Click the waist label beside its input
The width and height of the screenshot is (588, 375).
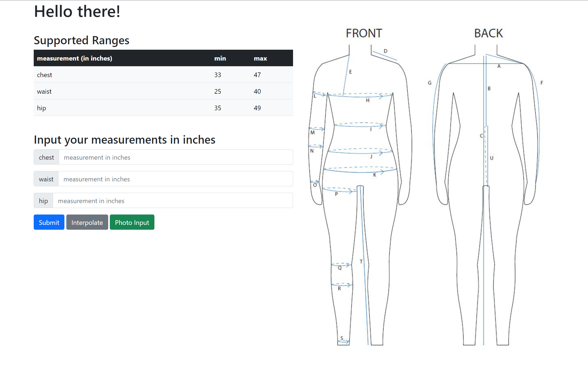pos(46,179)
